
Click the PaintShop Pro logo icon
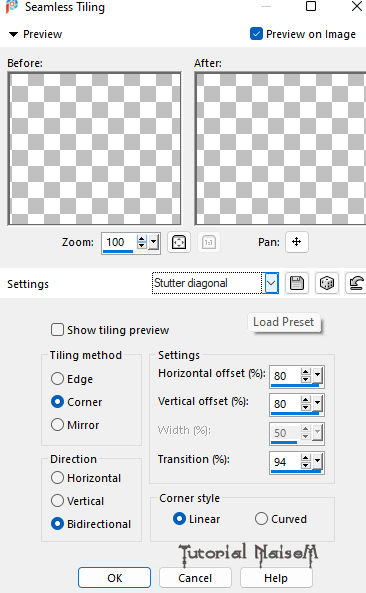coord(12,6)
